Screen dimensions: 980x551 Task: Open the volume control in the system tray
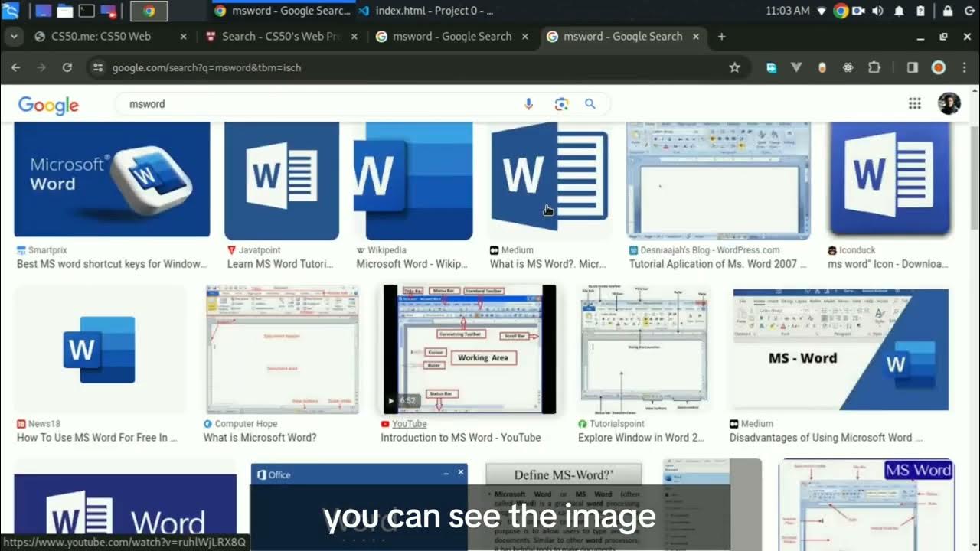877,11
